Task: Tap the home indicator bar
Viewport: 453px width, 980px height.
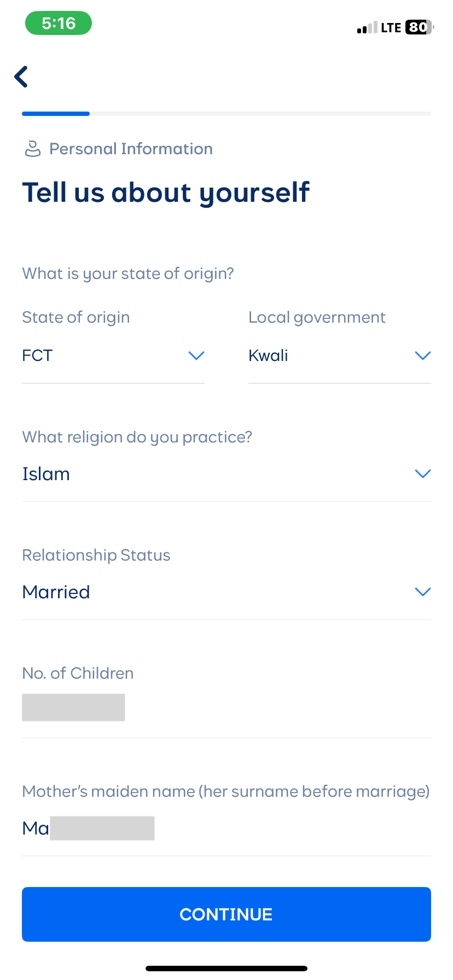Action: pos(226,969)
